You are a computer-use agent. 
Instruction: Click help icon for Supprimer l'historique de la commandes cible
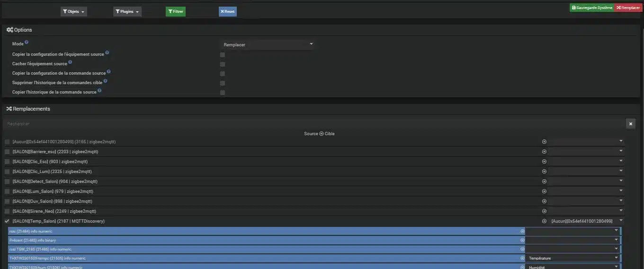[105, 81]
